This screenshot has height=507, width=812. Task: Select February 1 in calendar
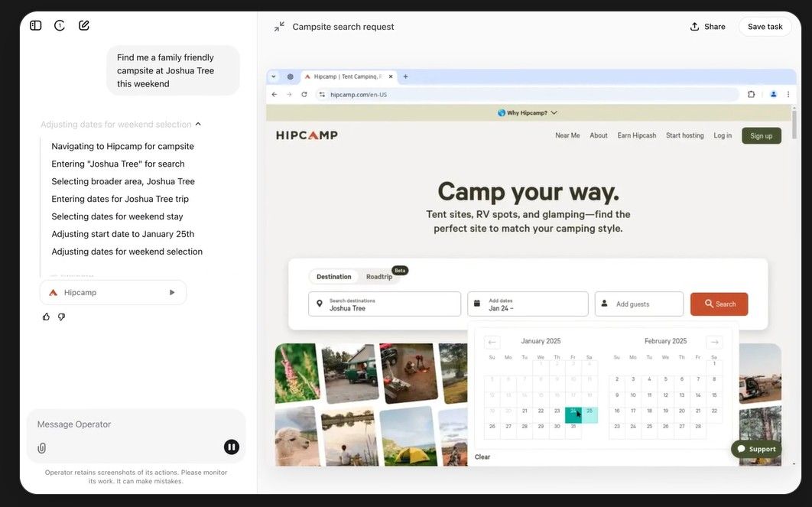pyautogui.click(x=714, y=368)
